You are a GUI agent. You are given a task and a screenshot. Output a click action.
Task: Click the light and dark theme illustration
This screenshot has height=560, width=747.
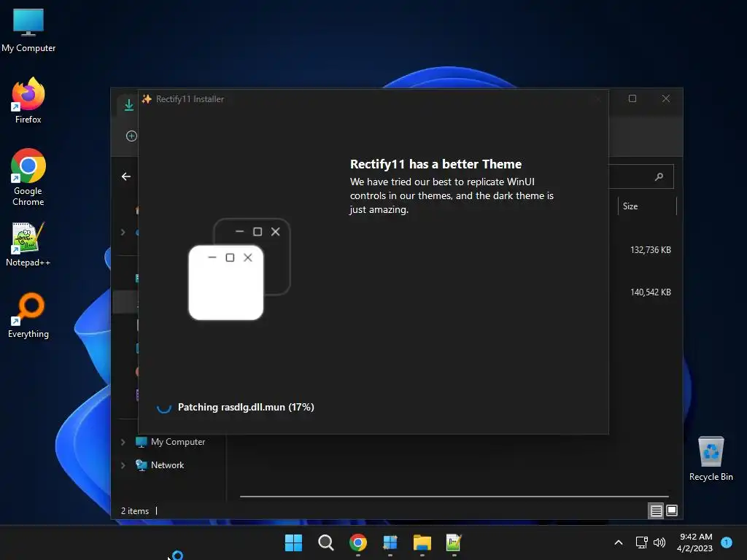click(x=239, y=269)
